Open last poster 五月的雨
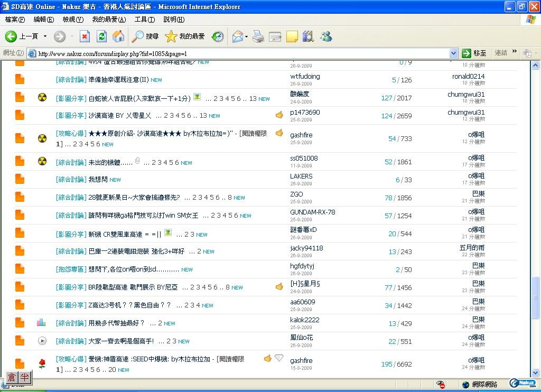The width and height of the screenshot is (541, 392). click(x=472, y=248)
